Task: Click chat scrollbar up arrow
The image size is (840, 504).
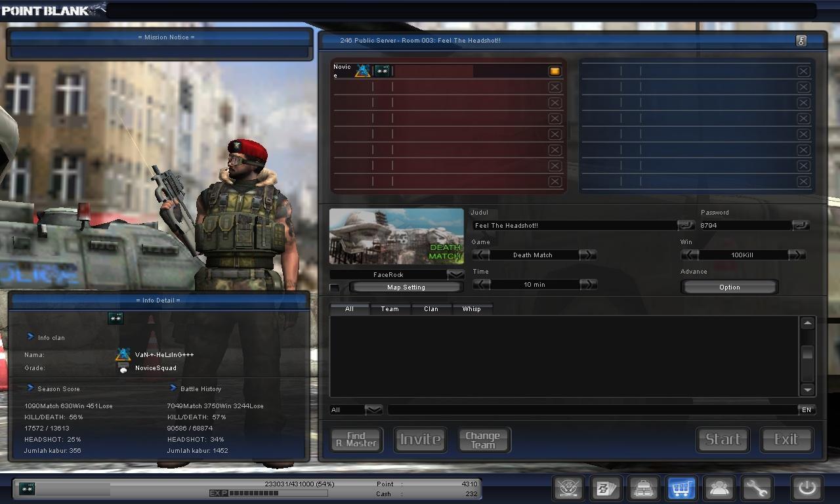Action: click(807, 323)
